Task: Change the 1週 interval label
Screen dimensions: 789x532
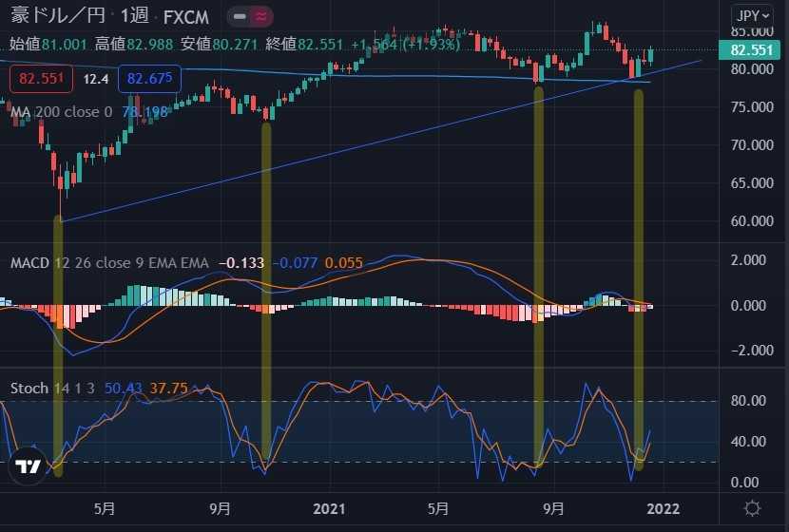Action: pos(134,16)
